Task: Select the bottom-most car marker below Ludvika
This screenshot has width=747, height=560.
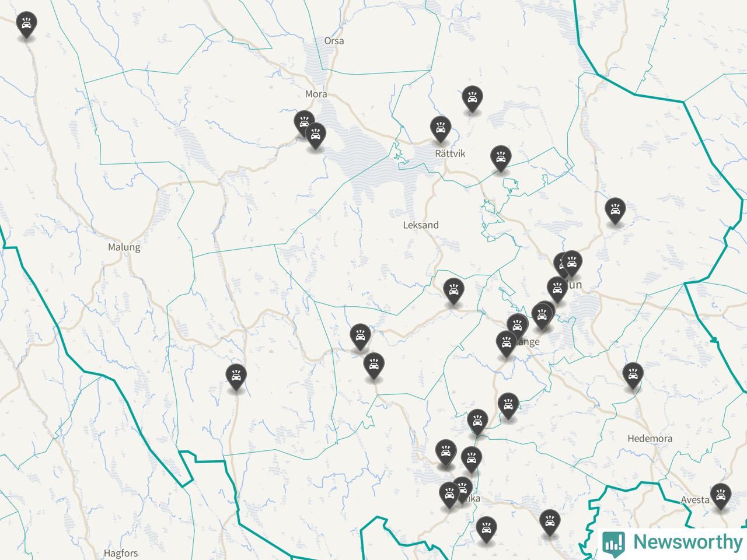Action: pyautogui.click(x=486, y=528)
